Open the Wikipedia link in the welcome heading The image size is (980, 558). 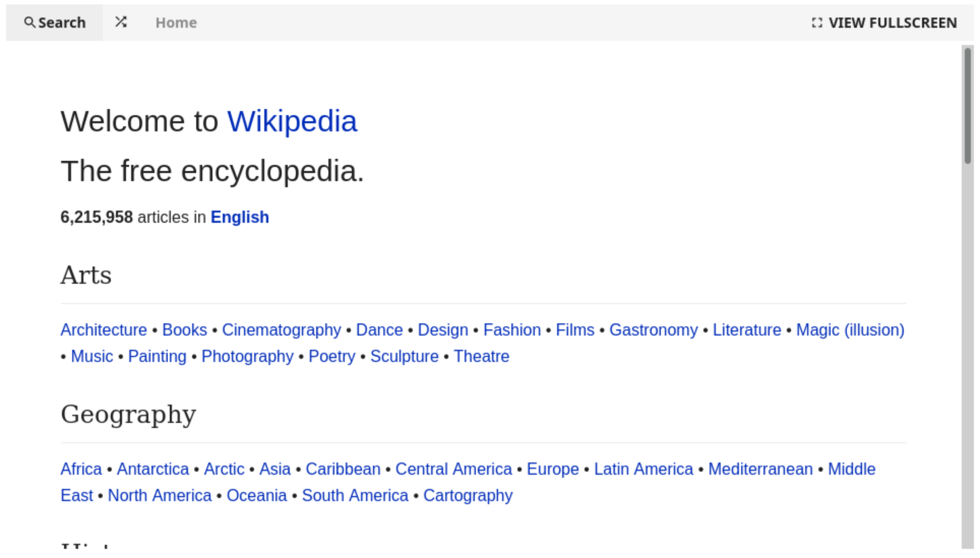click(293, 121)
